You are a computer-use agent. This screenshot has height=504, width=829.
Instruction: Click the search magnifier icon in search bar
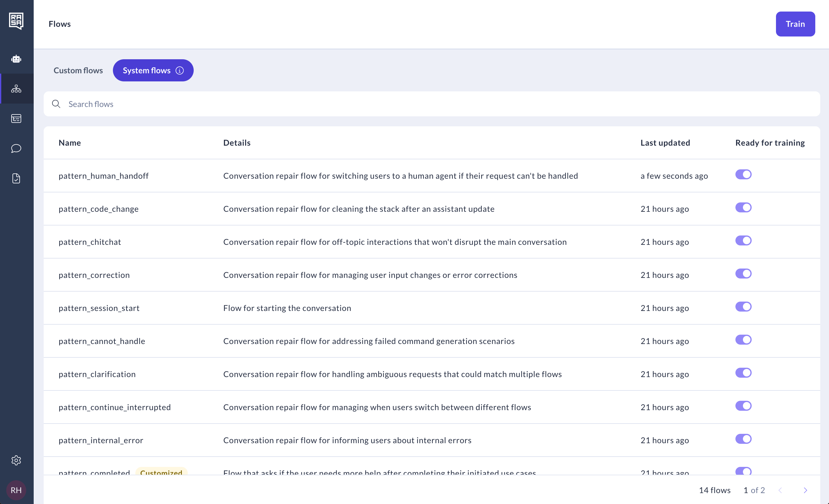click(x=56, y=104)
